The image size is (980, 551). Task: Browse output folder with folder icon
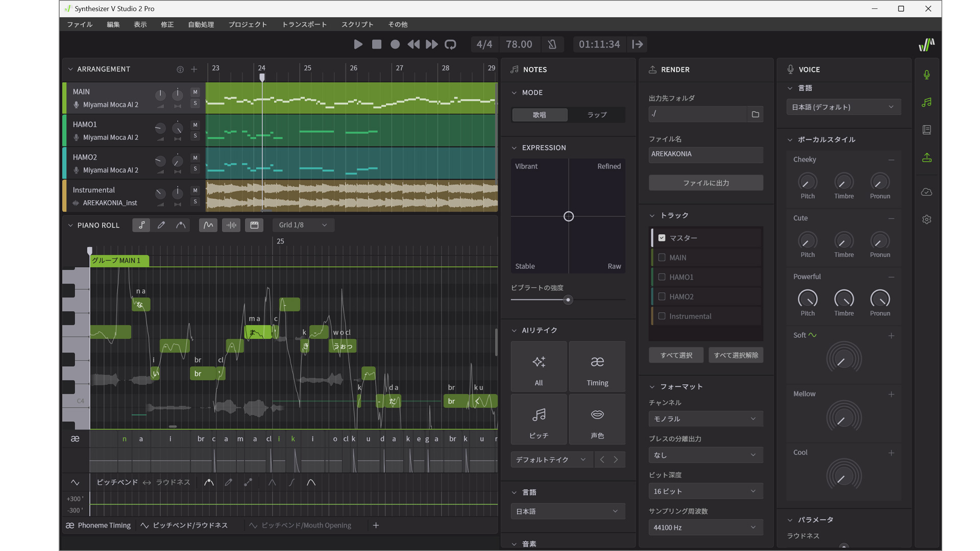pyautogui.click(x=755, y=114)
